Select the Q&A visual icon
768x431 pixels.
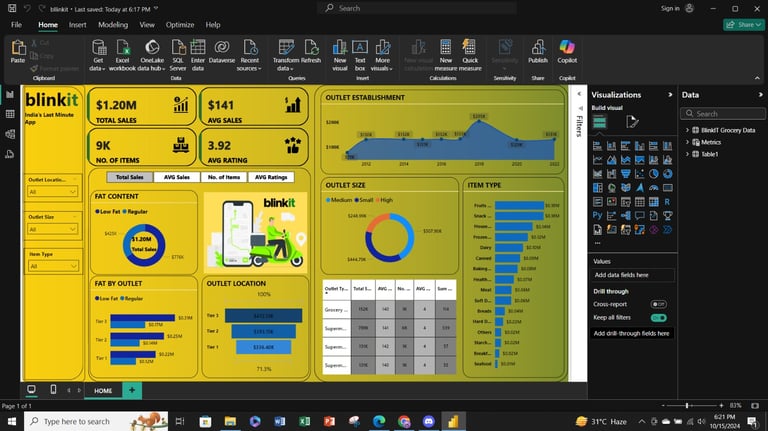[640, 216]
